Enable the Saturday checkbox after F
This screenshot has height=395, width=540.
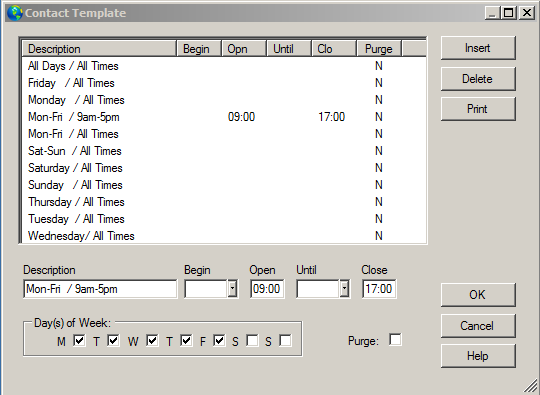[x=252, y=341]
